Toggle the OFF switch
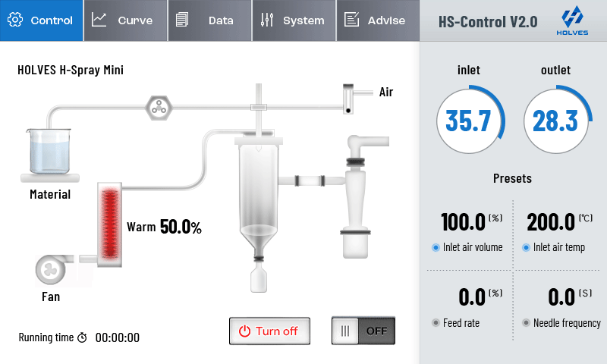 point(363,331)
